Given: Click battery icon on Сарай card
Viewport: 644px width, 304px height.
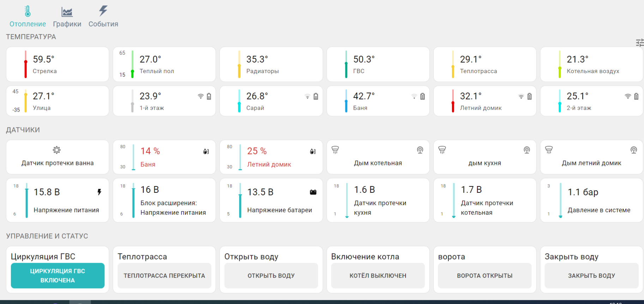Looking at the screenshot, I should tap(316, 96).
